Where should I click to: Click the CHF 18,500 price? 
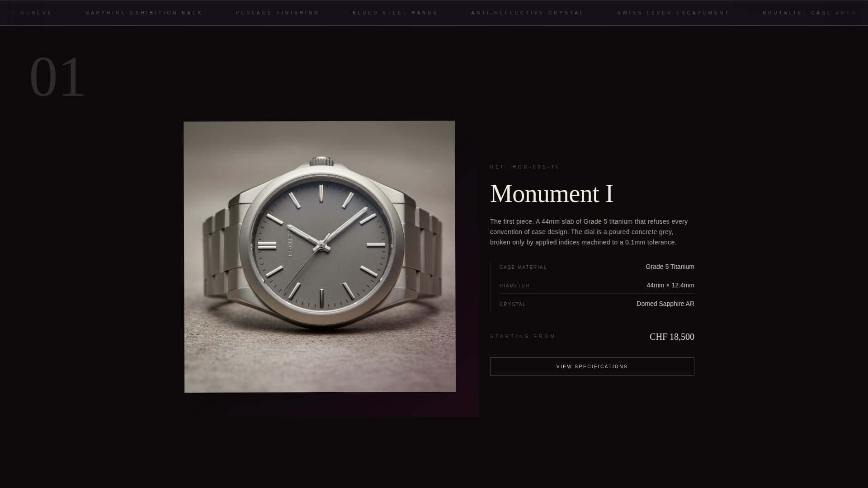point(672,337)
